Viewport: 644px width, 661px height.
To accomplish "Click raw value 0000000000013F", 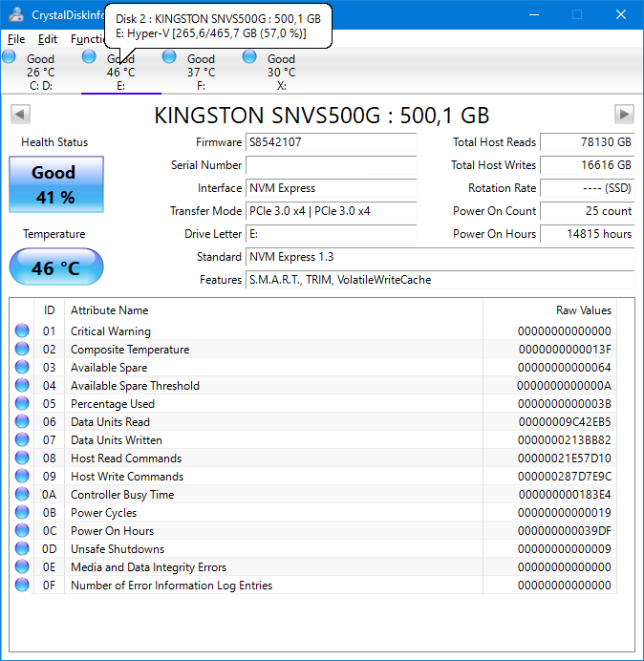I will click(x=565, y=350).
